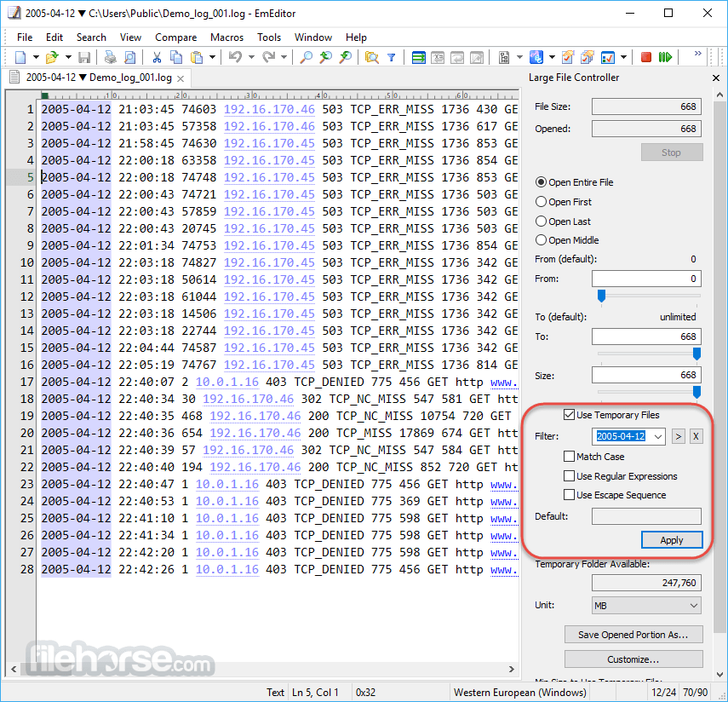This screenshot has width=728, height=702.
Task: Click the green Large File Controller icon
Action: click(x=418, y=57)
